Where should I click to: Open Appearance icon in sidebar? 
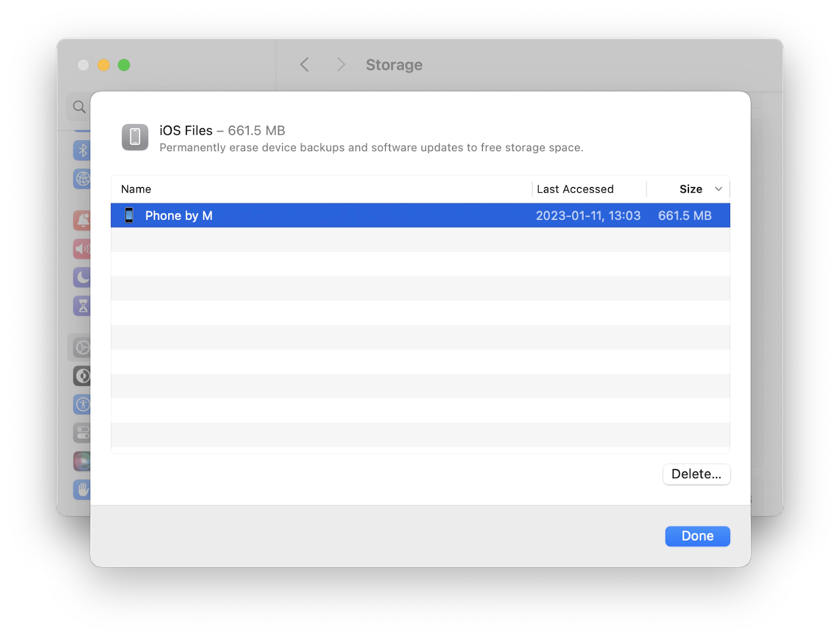[x=82, y=376]
